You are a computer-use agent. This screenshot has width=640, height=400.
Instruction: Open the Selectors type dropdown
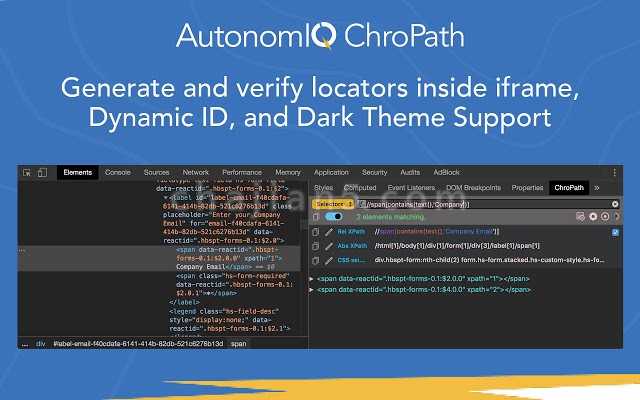click(x=333, y=204)
